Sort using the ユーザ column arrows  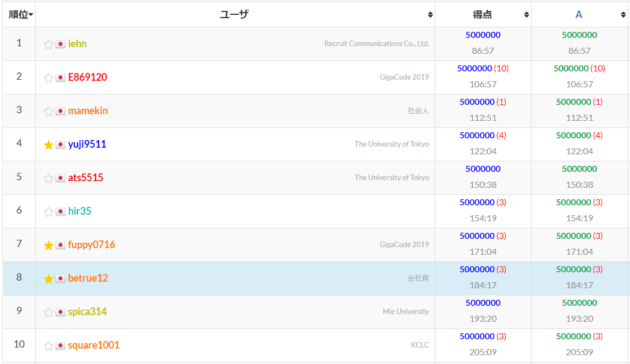430,15
